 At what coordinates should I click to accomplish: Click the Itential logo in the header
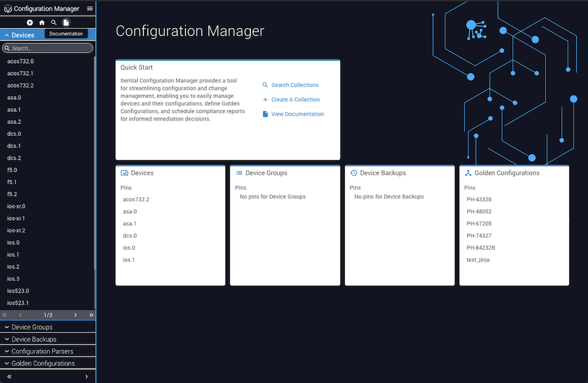pos(8,9)
